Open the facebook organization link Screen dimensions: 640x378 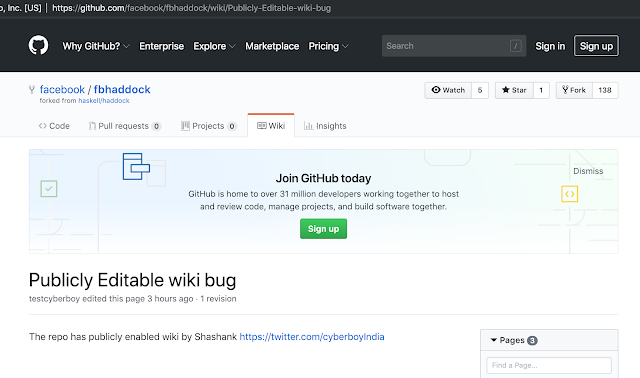click(62, 89)
